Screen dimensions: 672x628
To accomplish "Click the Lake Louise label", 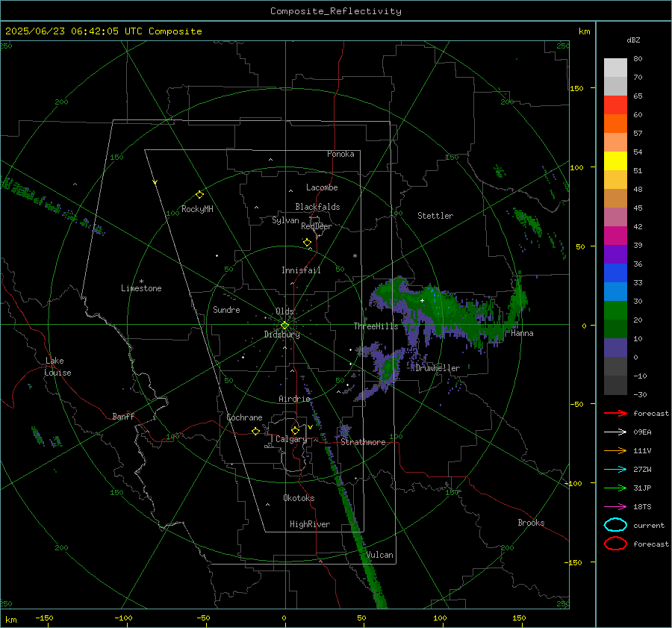I will tap(57, 367).
